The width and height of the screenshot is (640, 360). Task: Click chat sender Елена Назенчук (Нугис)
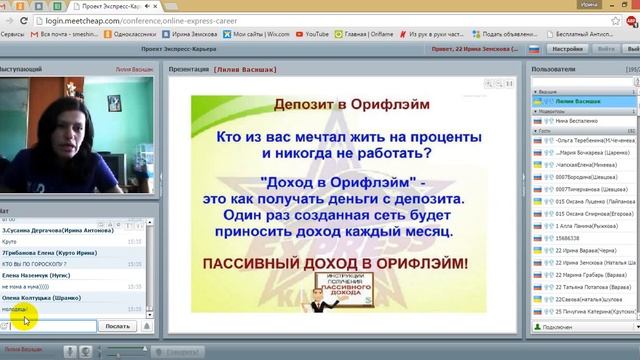36,276
